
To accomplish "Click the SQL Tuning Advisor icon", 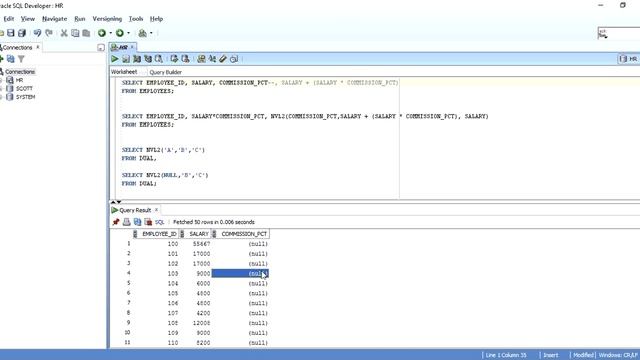I will pos(159,59).
